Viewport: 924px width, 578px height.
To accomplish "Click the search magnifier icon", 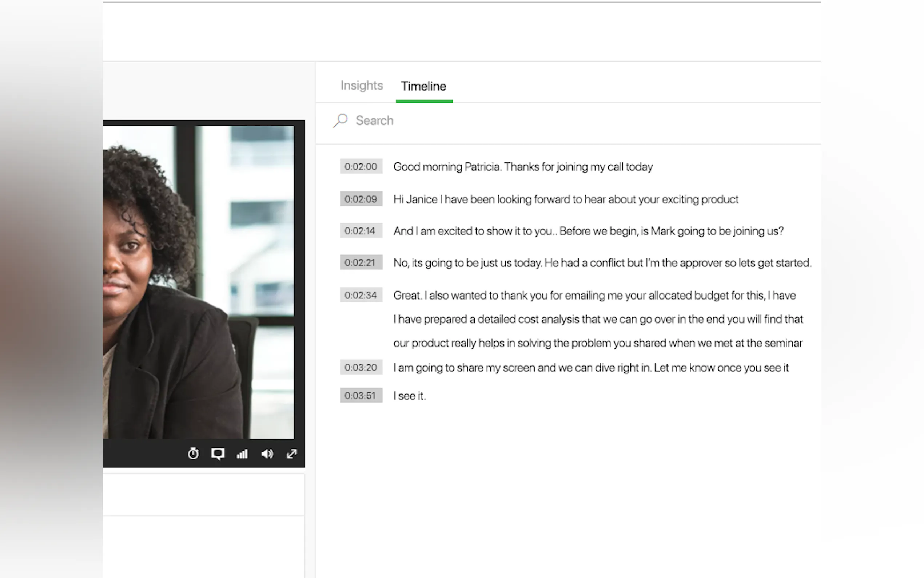I will [340, 120].
